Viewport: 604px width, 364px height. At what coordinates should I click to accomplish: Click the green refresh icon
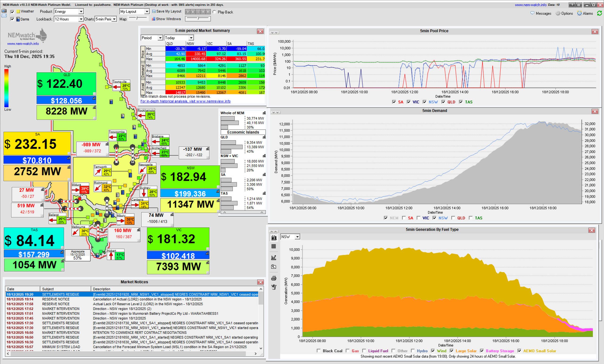(599, 13)
